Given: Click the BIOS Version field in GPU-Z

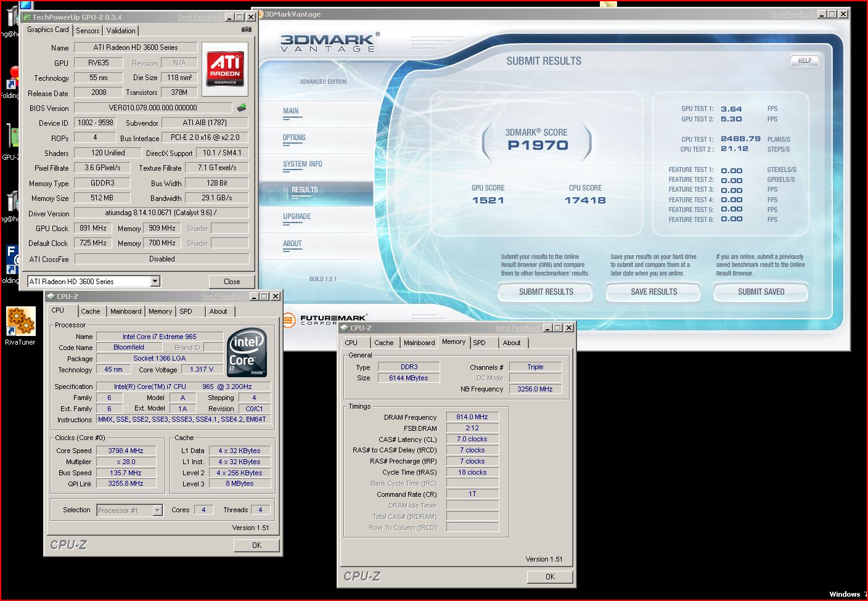Looking at the screenshot, I should [153, 108].
